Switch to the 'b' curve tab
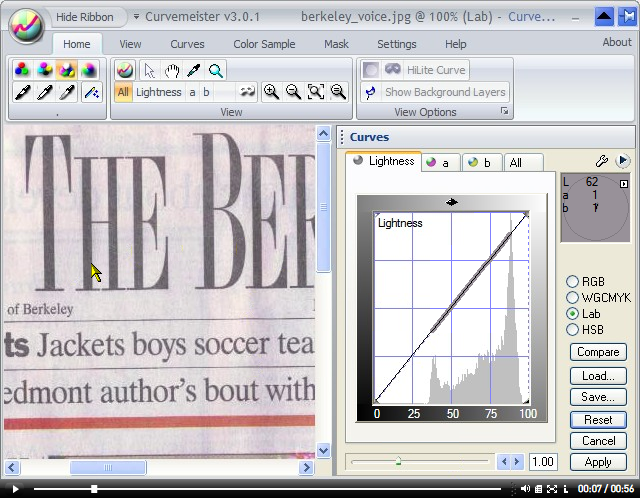 point(482,162)
